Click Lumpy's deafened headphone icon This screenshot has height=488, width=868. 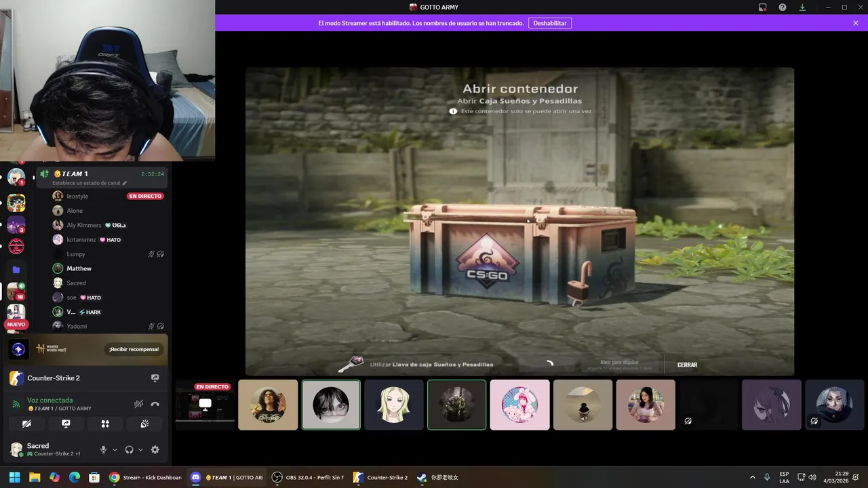click(x=161, y=254)
